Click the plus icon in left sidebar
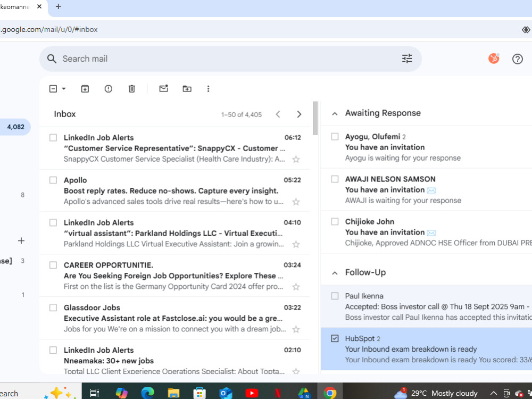532x399 pixels. point(21,241)
